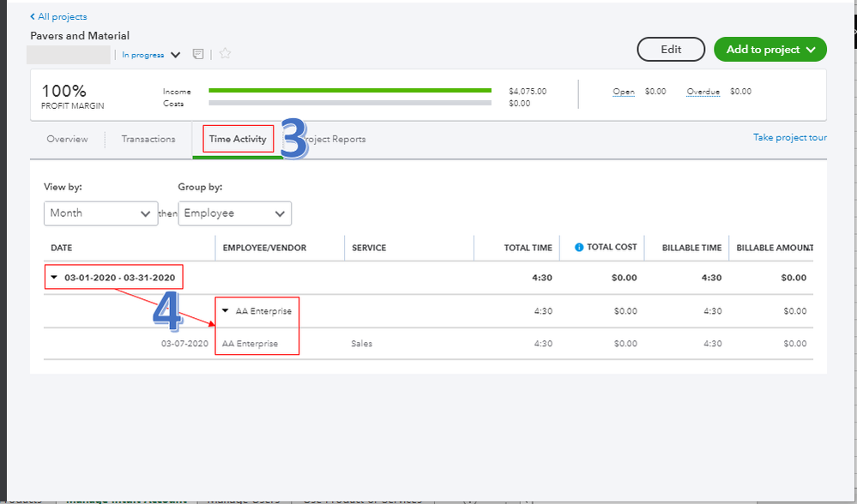This screenshot has width=857, height=504.
Task: Click AA Enterprise in the 03-07-2020 row
Action: (x=250, y=344)
